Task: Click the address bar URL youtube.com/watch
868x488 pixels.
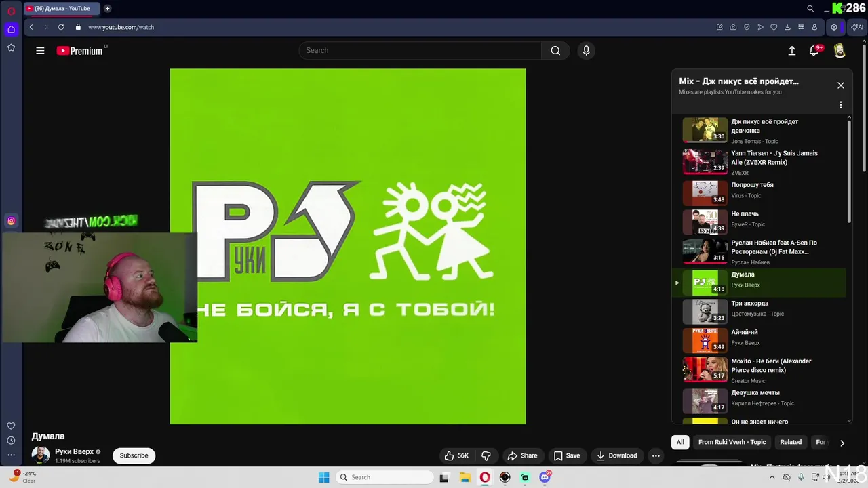Action: coord(121,27)
